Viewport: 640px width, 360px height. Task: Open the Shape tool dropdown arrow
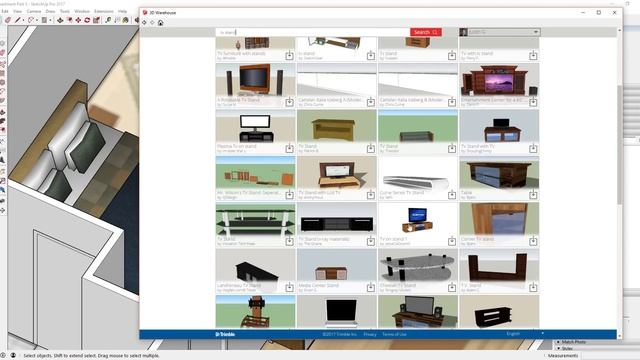coord(50,20)
